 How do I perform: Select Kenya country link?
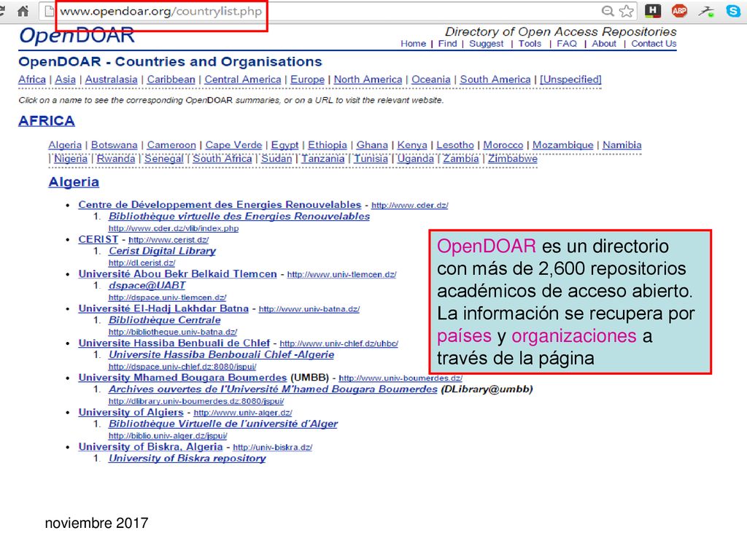(x=412, y=145)
